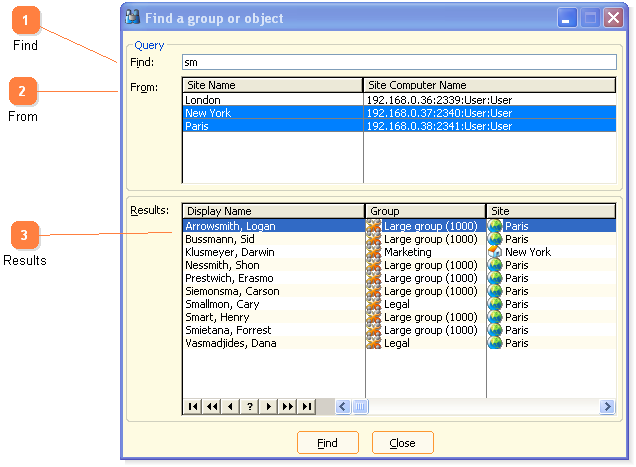Image resolution: width=636 pixels, height=467 pixels.
Task: Click the Find input field
Action: tap(399, 62)
